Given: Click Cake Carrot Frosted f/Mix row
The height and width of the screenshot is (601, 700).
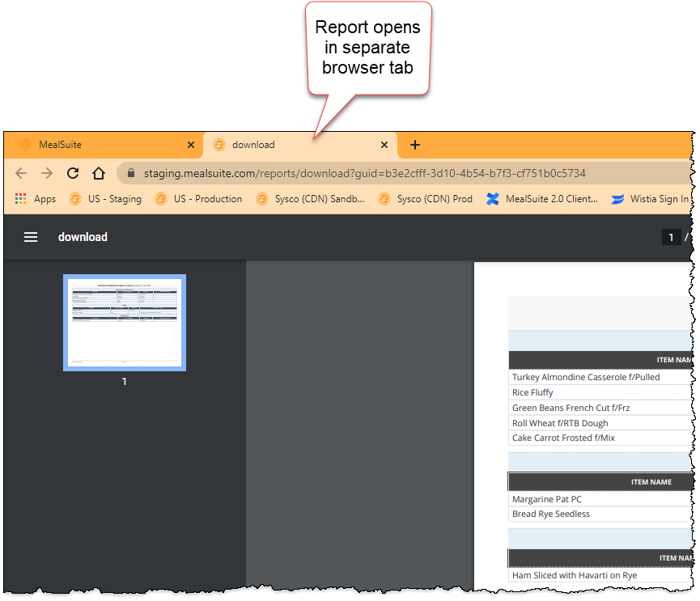Looking at the screenshot, I should pyautogui.click(x=601, y=438).
